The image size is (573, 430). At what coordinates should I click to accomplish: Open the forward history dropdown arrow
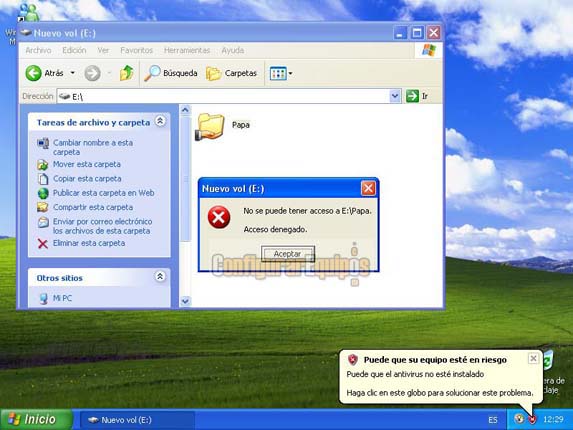[x=109, y=73]
